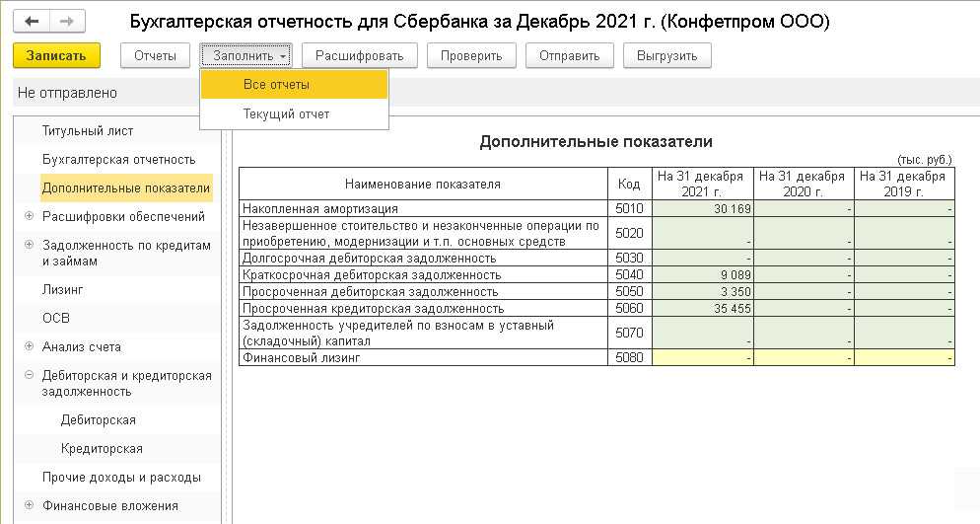Viewport: 980px width, 524px height.
Task: Click the Отчеты button
Action: click(x=155, y=56)
